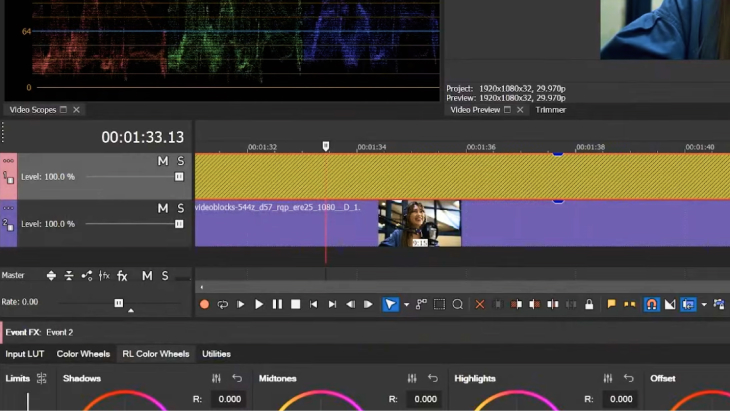
Task: Reset the Shadows color wheel
Action: pyautogui.click(x=237, y=378)
